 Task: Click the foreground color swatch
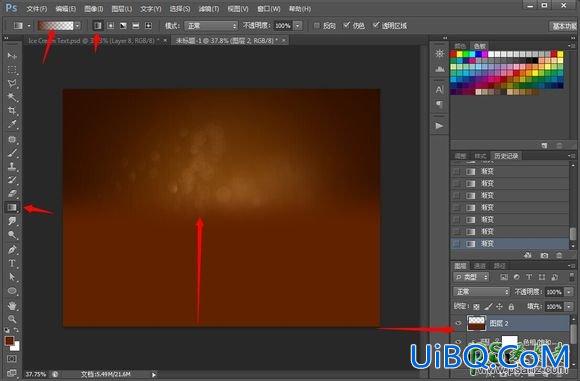pos(9,341)
